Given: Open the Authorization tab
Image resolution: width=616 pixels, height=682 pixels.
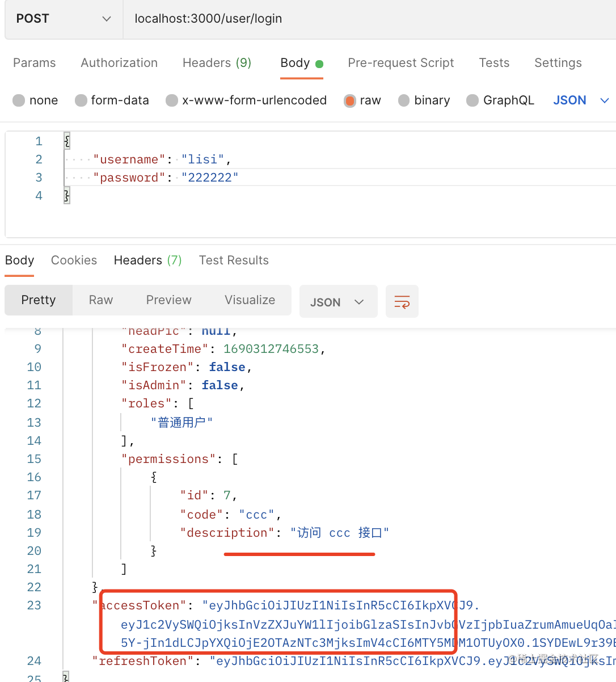Looking at the screenshot, I should coord(119,63).
